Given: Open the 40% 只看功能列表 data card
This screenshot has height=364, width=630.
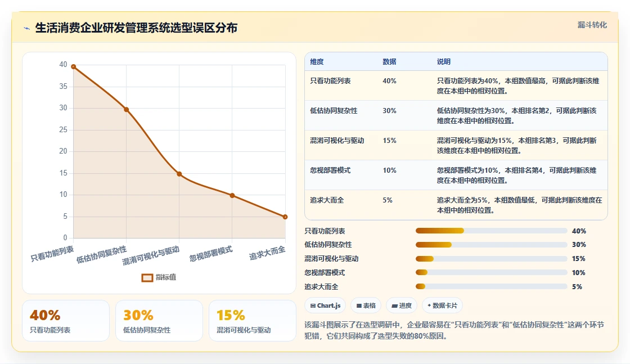Looking at the screenshot, I should [x=66, y=321].
